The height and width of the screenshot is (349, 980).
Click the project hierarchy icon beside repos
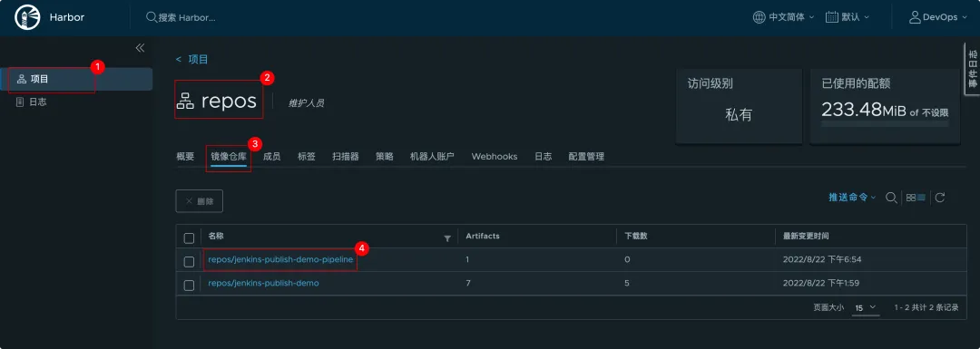click(x=186, y=101)
